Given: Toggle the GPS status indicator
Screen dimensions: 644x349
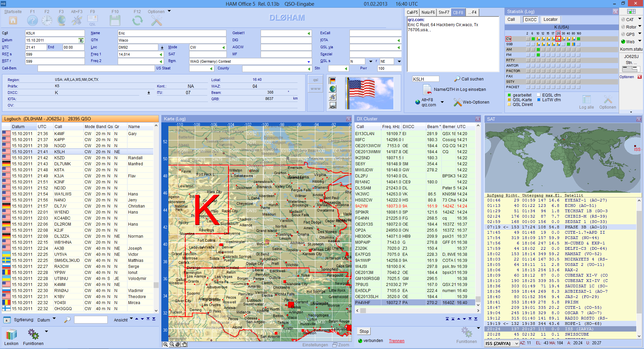Looking at the screenshot, I should pyautogui.click(x=623, y=35).
